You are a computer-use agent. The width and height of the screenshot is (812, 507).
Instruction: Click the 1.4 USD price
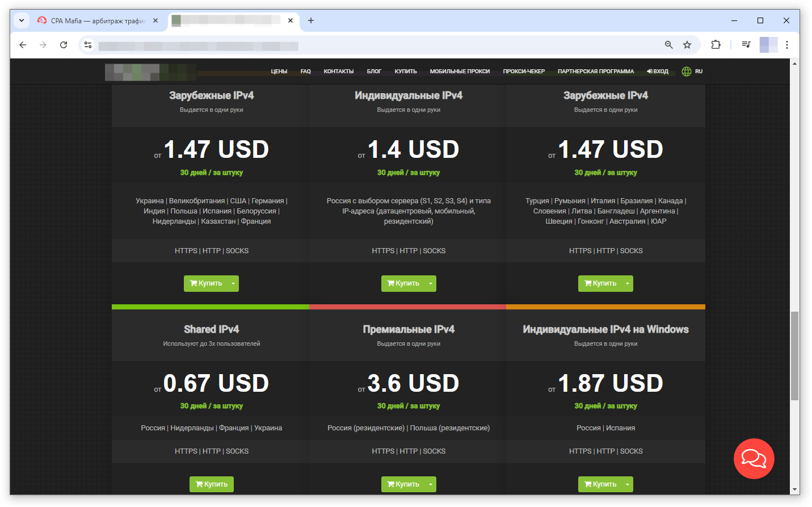click(413, 149)
